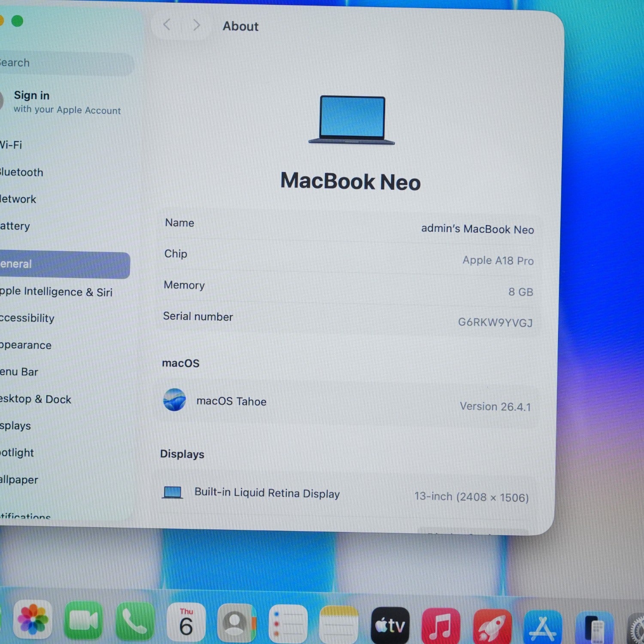The image size is (644, 644).
Task: Open Bluetooth settings in the sidebar
Action: (21, 172)
